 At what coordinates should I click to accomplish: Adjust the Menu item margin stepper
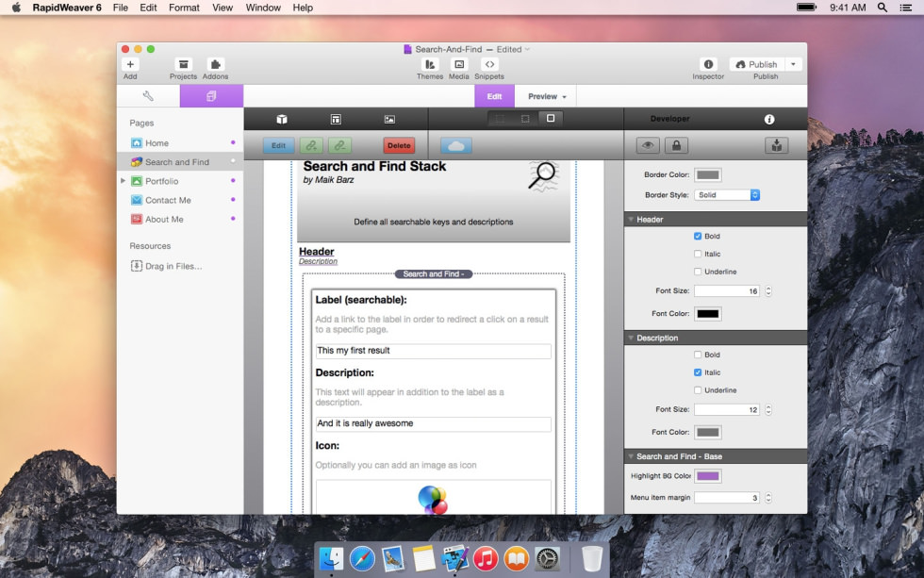coord(768,498)
